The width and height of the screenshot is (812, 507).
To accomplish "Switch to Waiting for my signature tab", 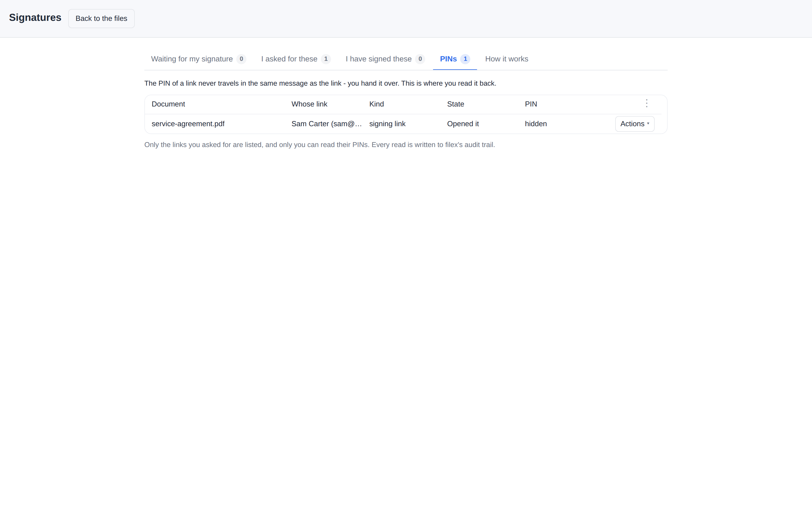I will pyautogui.click(x=199, y=59).
